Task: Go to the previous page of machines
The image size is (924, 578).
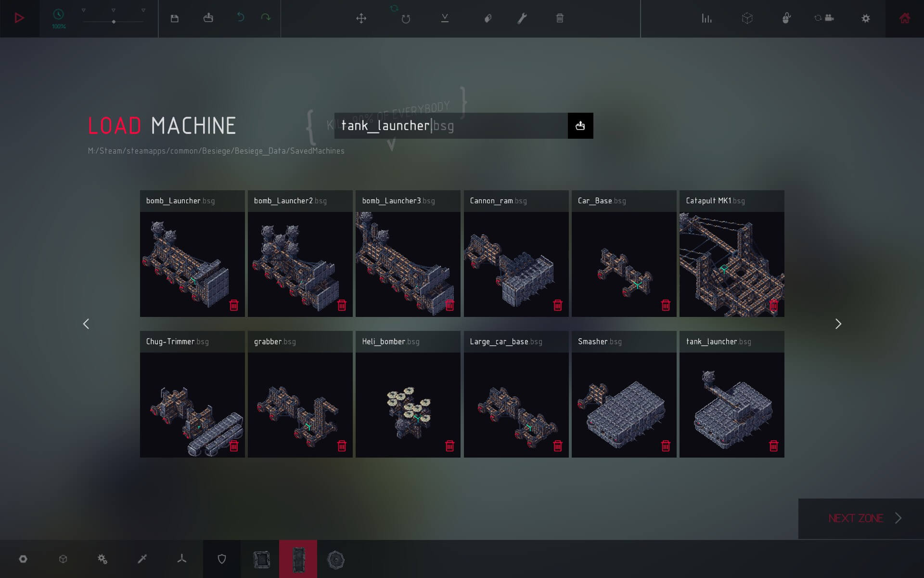Action: pyautogui.click(x=87, y=324)
